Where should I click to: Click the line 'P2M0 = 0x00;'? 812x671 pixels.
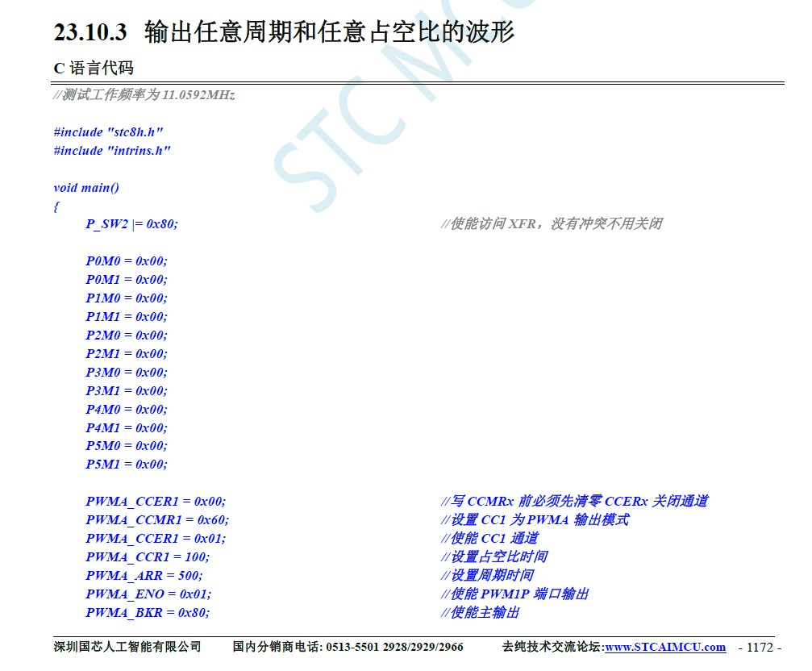(127, 335)
